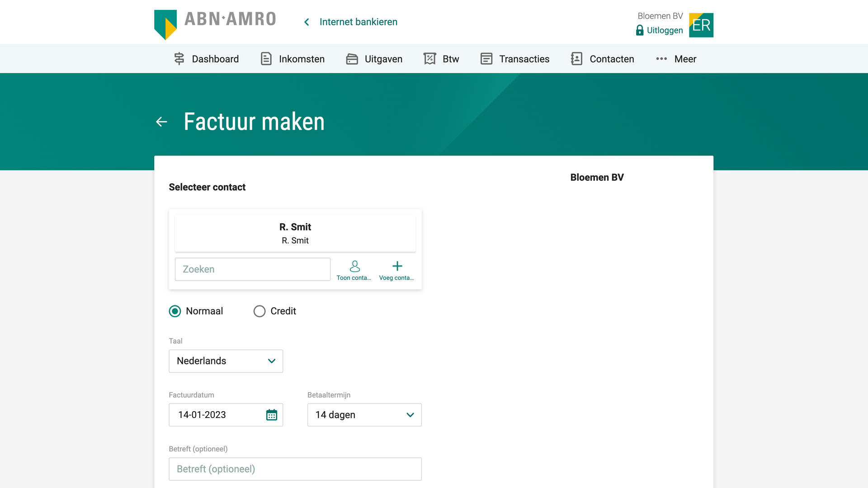Viewport: 868px width, 488px height.
Task: Click the Betreft optioneel input field
Action: coord(295,468)
